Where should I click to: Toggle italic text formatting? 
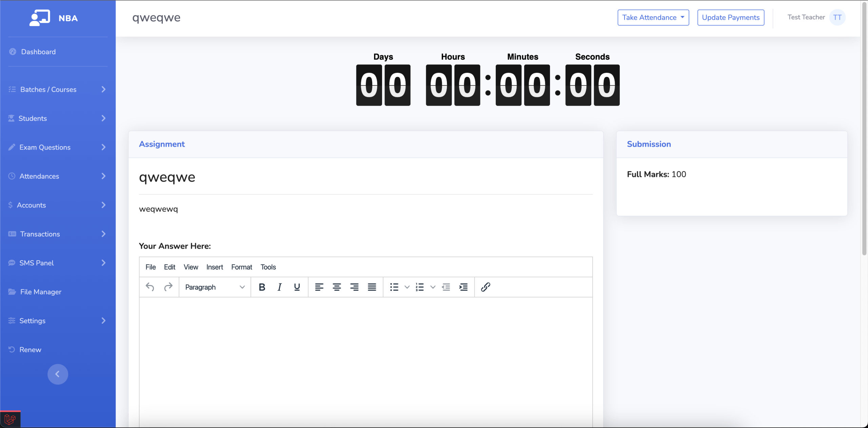pyautogui.click(x=279, y=287)
